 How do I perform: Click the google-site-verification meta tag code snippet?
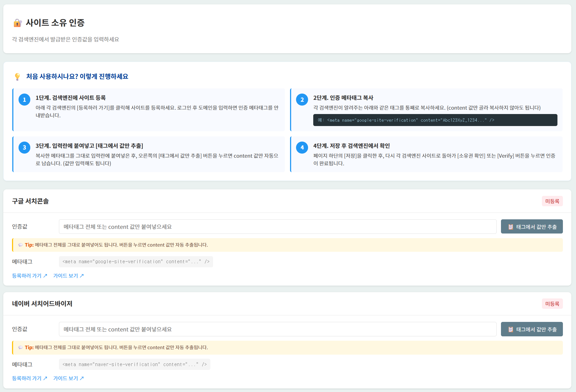[136, 262]
